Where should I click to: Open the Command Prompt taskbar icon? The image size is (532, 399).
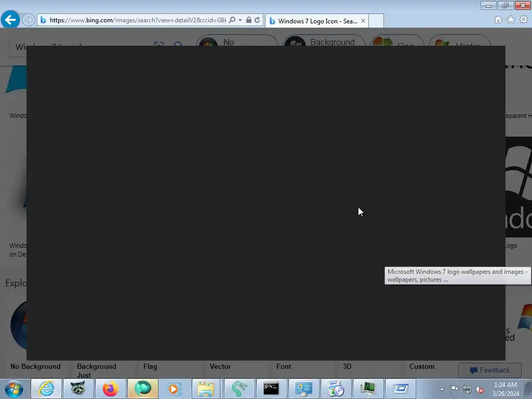[271, 389]
